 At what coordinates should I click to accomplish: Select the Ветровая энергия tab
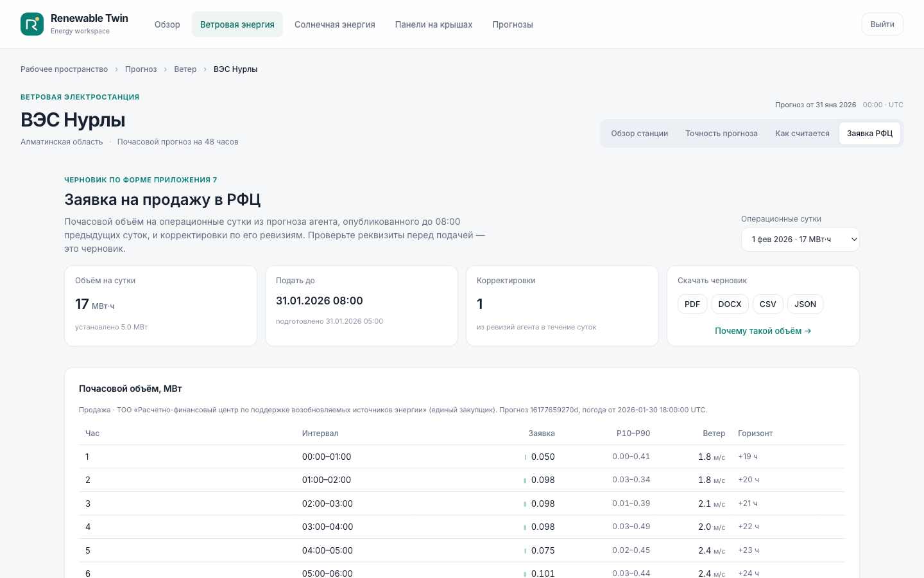point(237,24)
